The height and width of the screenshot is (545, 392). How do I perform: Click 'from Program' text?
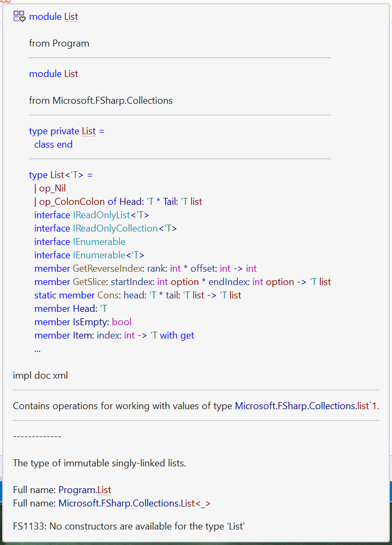[59, 43]
